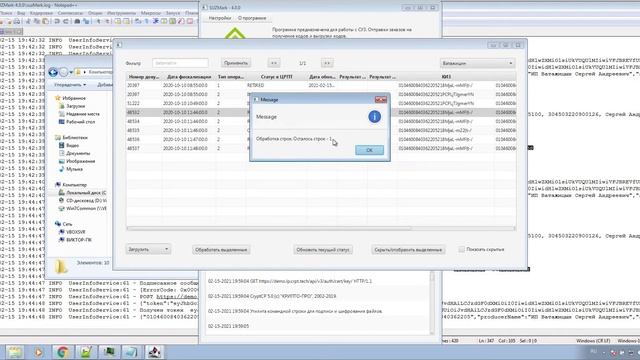Open Chrome from the taskbar
Image resolution: width=640 pixels, height=360 pixels.
click(x=62, y=352)
